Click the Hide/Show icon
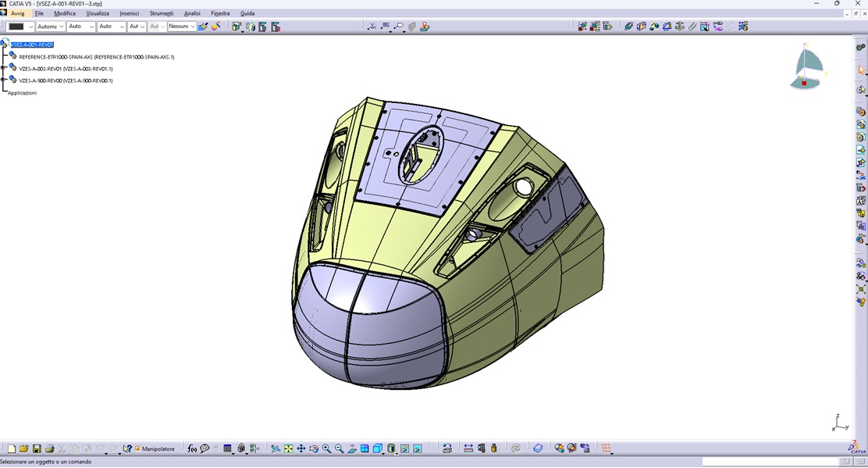This screenshot has height=468, width=868. [x=404, y=448]
